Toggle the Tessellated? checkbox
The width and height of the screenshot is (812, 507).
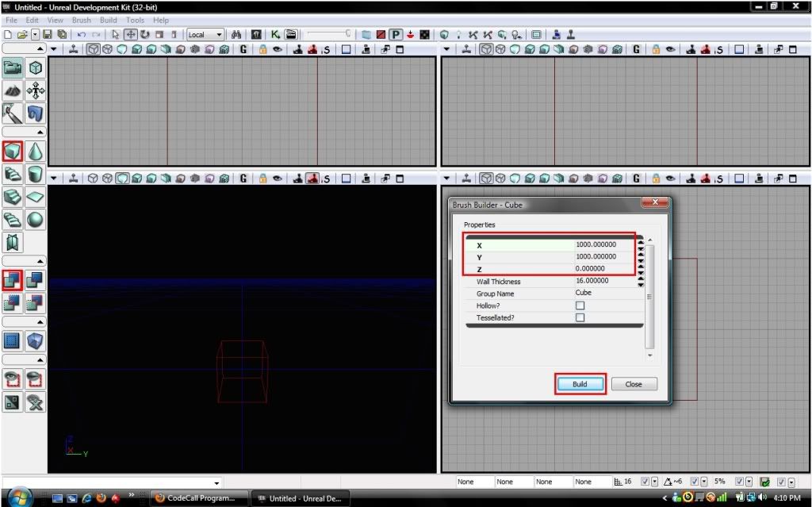click(580, 317)
